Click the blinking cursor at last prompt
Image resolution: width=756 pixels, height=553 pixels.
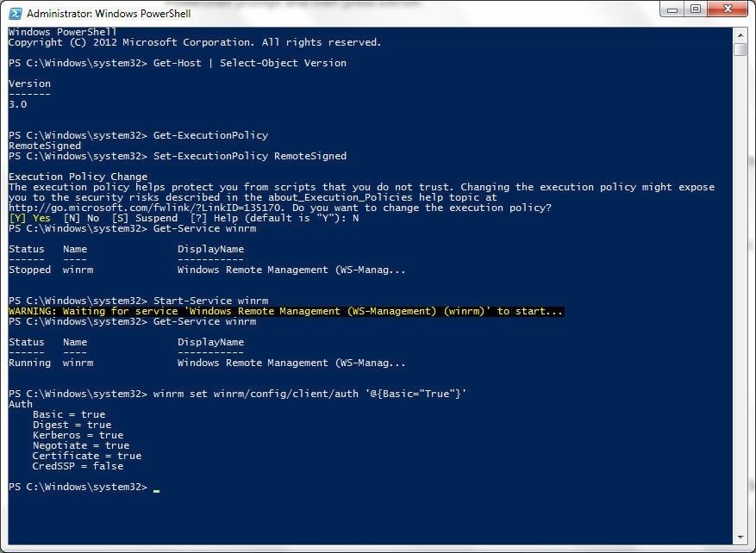(x=156, y=490)
